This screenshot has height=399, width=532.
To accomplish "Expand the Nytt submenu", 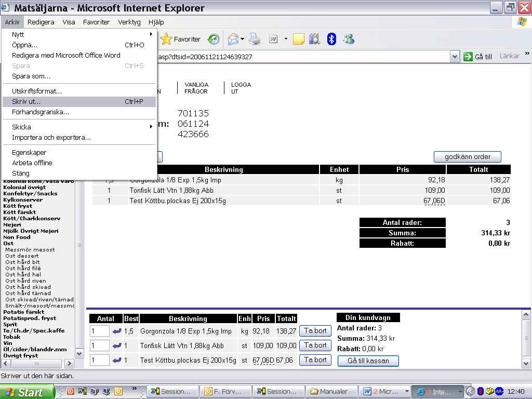I will pos(151,34).
